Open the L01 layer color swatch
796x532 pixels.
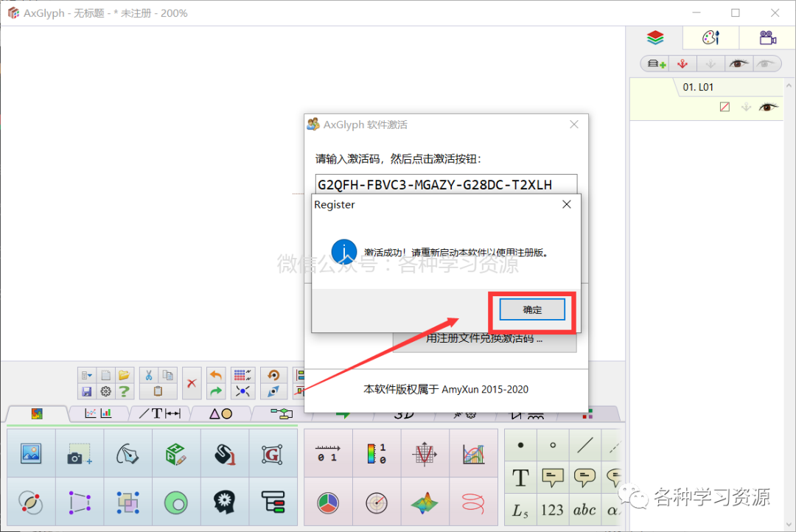(725, 107)
